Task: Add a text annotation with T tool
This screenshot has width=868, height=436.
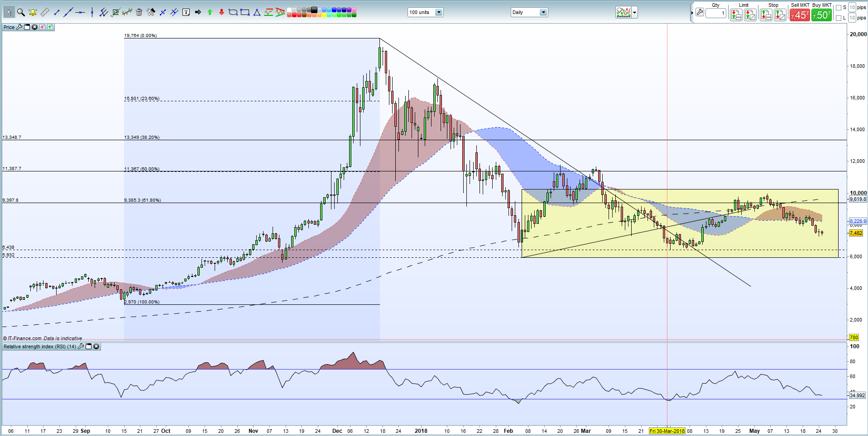Action: pyautogui.click(x=186, y=12)
